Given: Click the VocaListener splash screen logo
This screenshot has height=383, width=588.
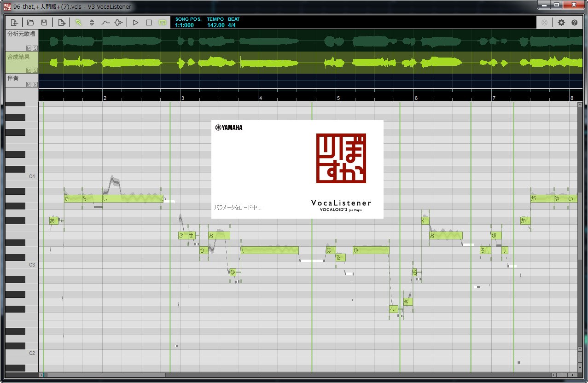Looking at the screenshot, I should 341,158.
